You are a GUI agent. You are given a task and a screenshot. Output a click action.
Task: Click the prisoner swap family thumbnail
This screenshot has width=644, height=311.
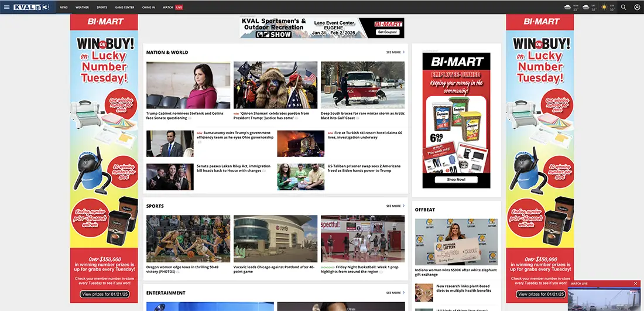[x=301, y=177]
